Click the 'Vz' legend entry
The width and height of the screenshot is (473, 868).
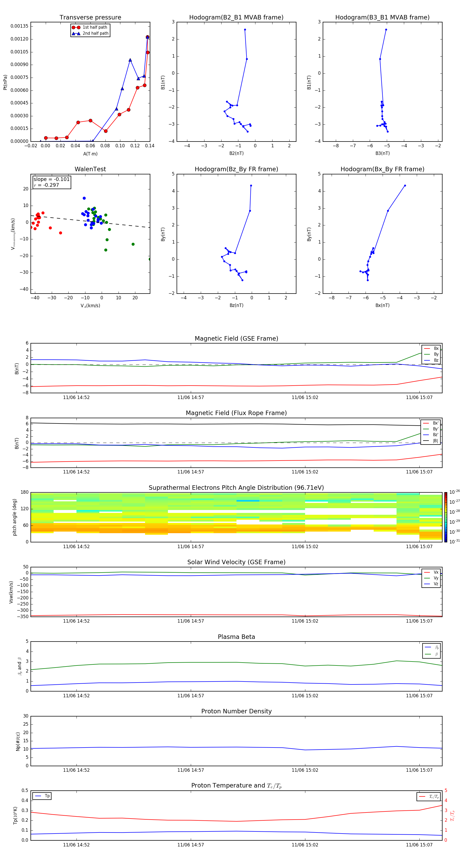(x=431, y=584)
